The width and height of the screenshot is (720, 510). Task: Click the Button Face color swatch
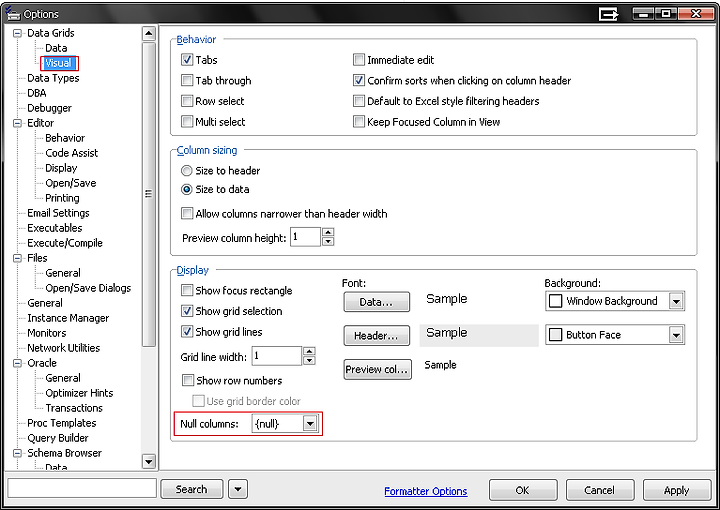(556, 335)
